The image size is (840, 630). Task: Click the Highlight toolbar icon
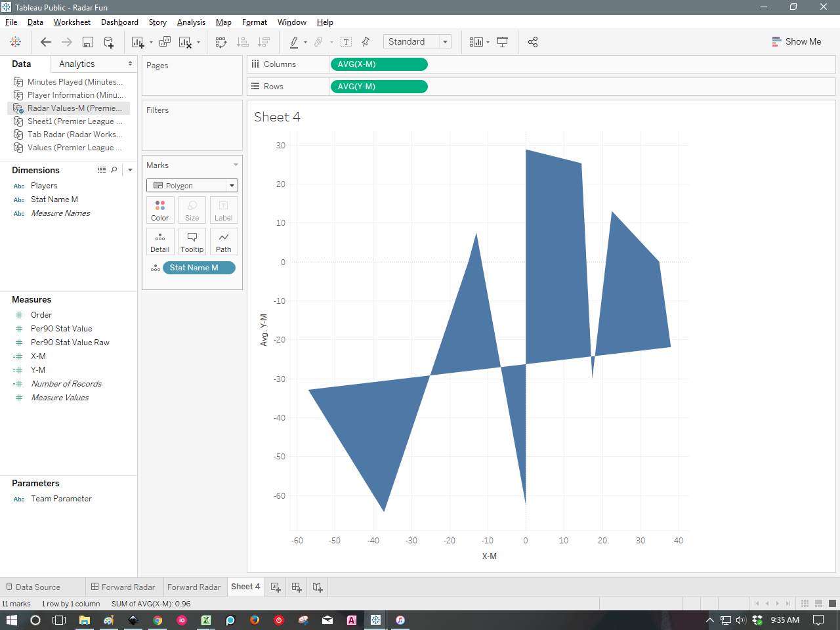point(295,41)
